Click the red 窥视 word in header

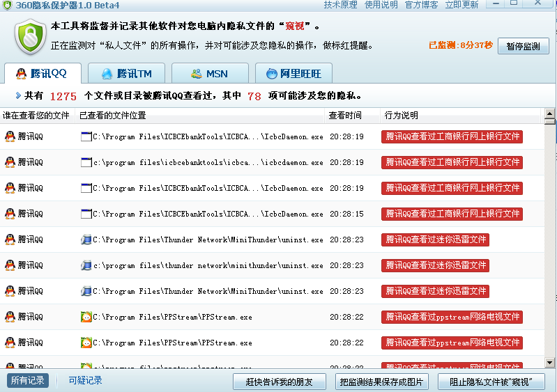coord(294,26)
